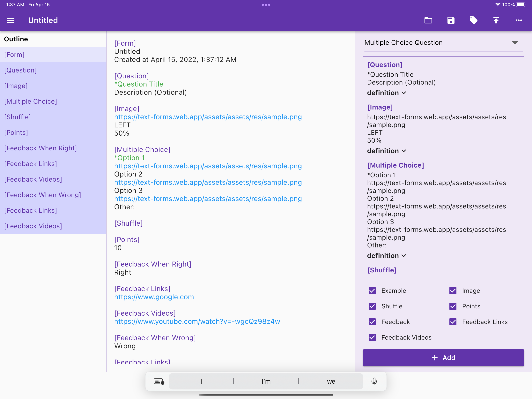Jump to [Points] in the Outline
The height and width of the screenshot is (399, 532).
(53, 133)
